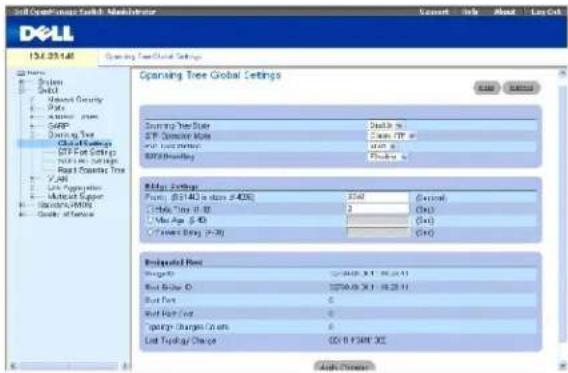The height and width of the screenshot is (373, 568).
Task: Expand the System tree node
Action: 22,82
